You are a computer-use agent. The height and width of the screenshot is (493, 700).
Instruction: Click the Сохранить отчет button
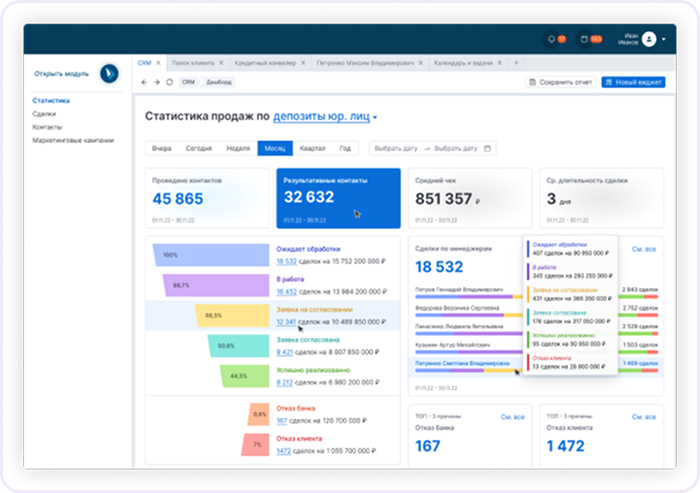tap(561, 82)
